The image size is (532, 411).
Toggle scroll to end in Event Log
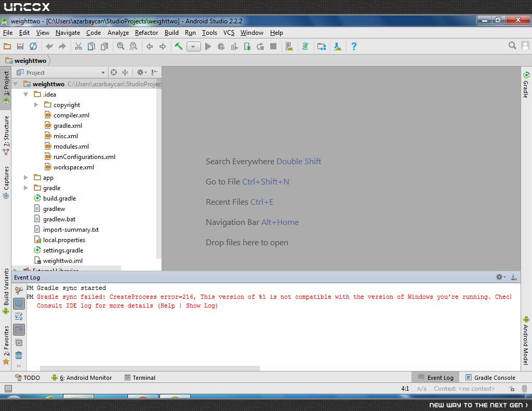coord(19,329)
